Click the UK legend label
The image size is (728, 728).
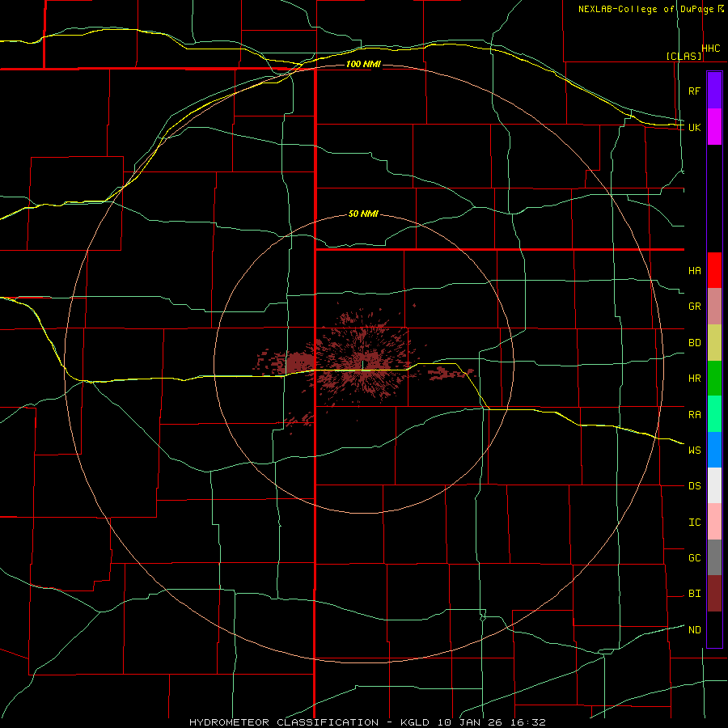[694, 127]
